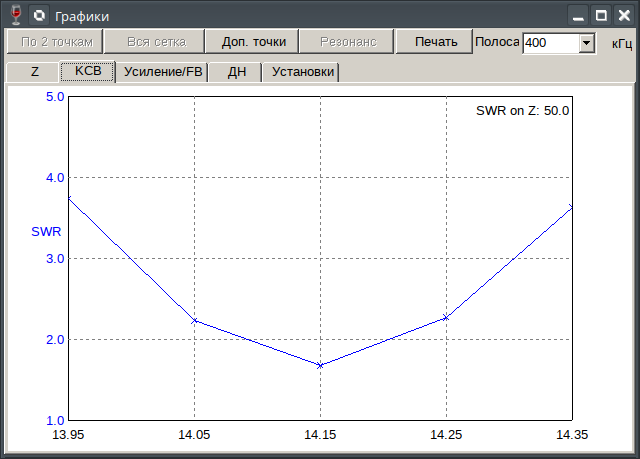Screen dimensions: 640x459
Task: Expand the Полоса bandwidth dropdown arrow
Action: tap(587, 43)
